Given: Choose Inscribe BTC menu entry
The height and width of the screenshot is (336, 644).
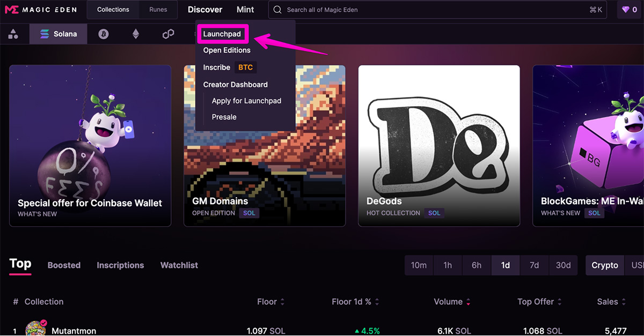Looking at the screenshot, I should click(x=229, y=68).
